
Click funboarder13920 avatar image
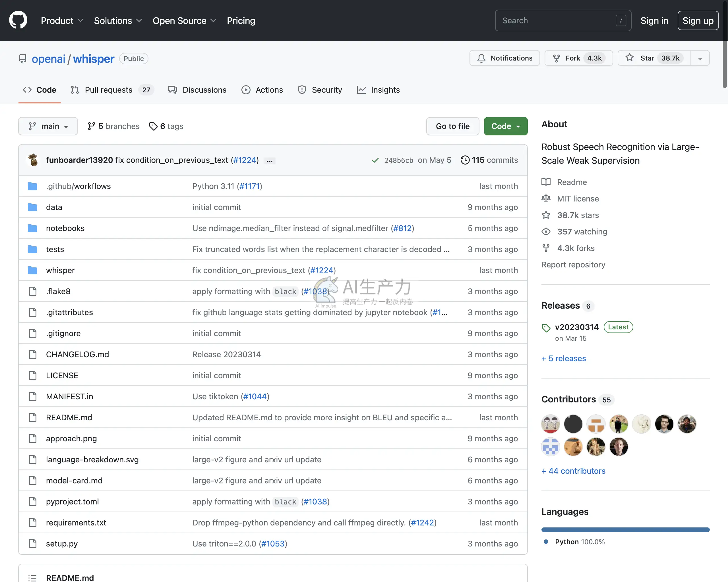point(33,160)
